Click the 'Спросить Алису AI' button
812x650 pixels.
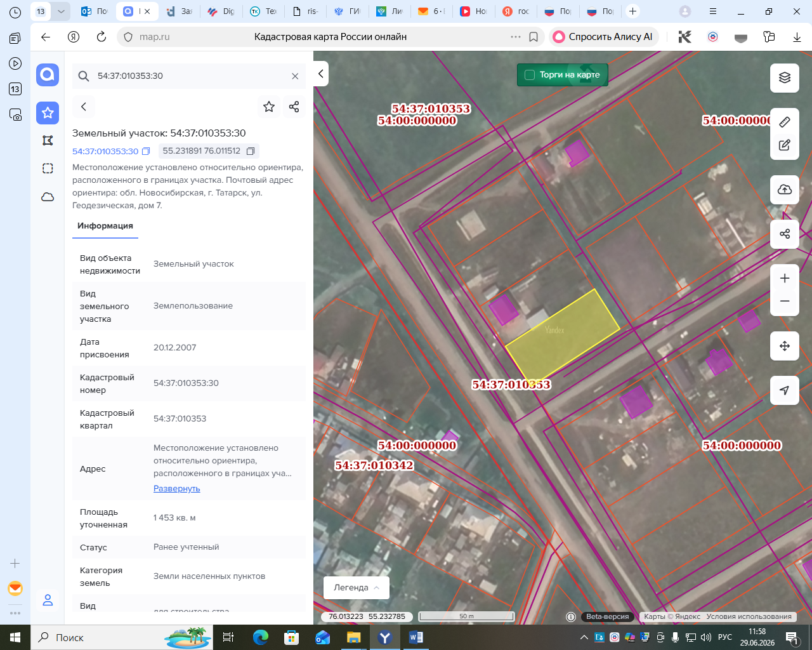(x=603, y=37)
